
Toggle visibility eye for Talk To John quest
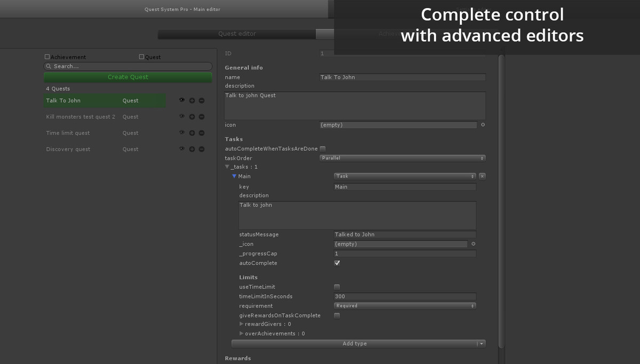[x=182, y=100]
